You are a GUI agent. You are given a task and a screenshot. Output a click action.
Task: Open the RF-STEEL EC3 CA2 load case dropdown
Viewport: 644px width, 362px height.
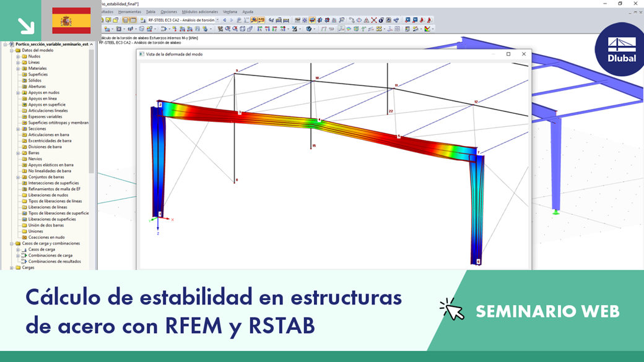217,20
